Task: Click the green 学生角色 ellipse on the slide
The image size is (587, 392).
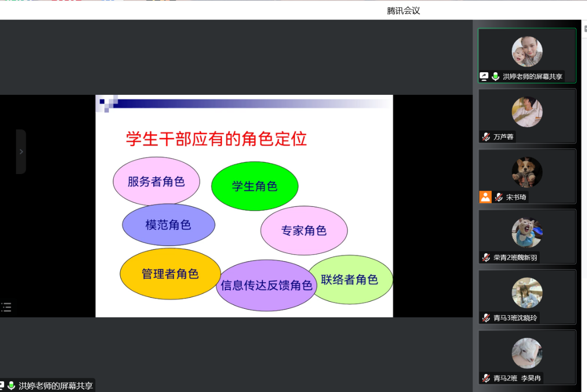Action: coord(254,186)
